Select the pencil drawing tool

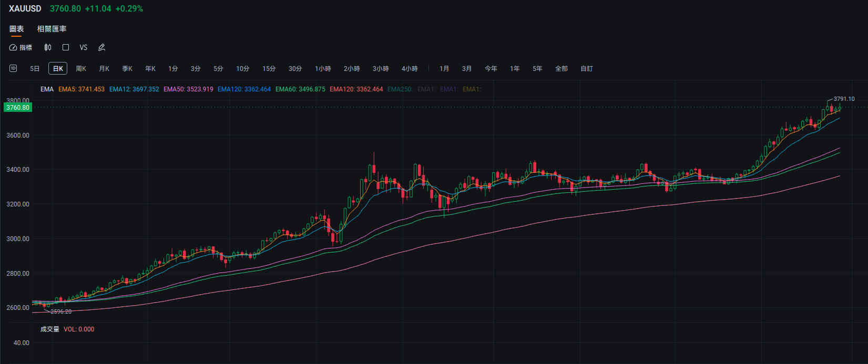click(x=102, y=48)
